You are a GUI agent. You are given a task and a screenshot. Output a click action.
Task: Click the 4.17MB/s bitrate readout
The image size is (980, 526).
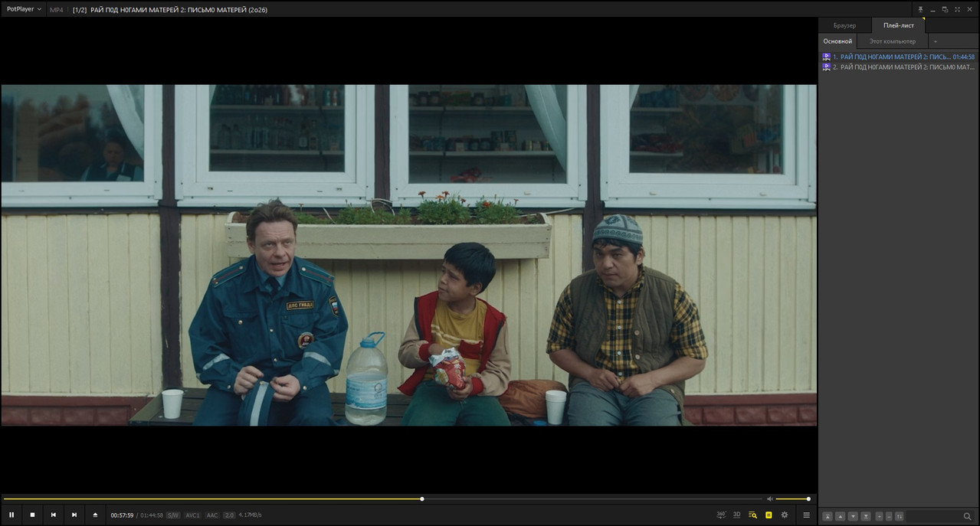tap(251, 515)
